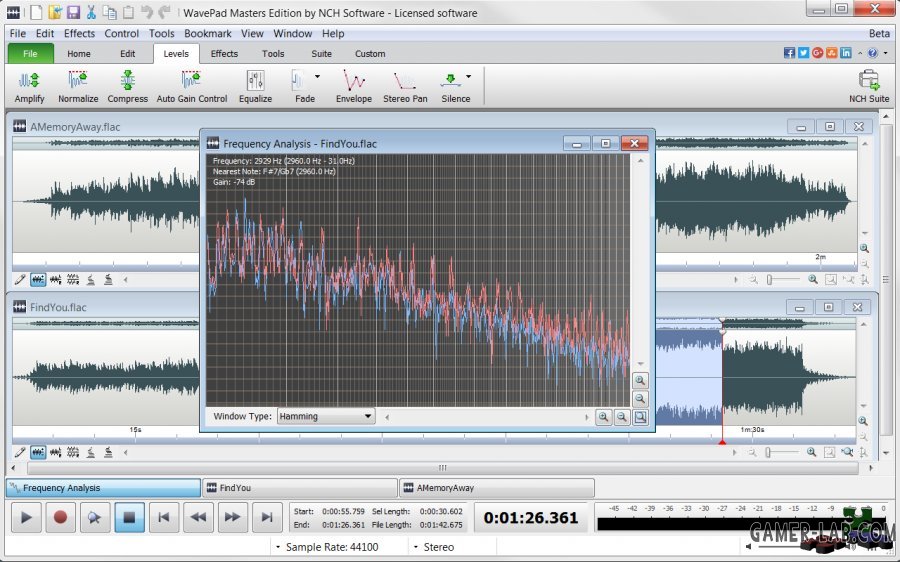900x562 pixels.
Task: Open the Bookmark menu
Action: (208, 33)
